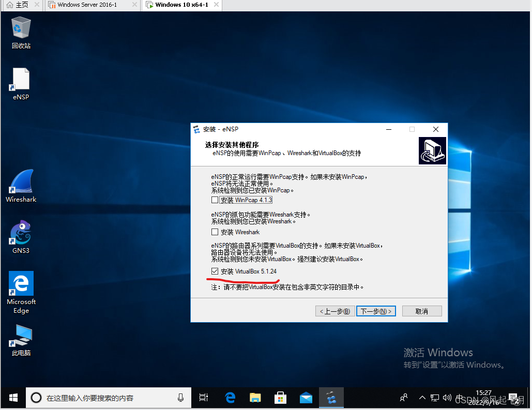Switch to the 主页 tab

click(22, 5)
